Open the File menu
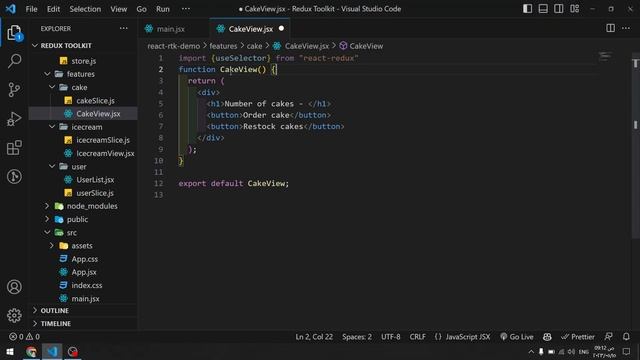The width and height of the screenshot is (640, 360). pos(31,9)
